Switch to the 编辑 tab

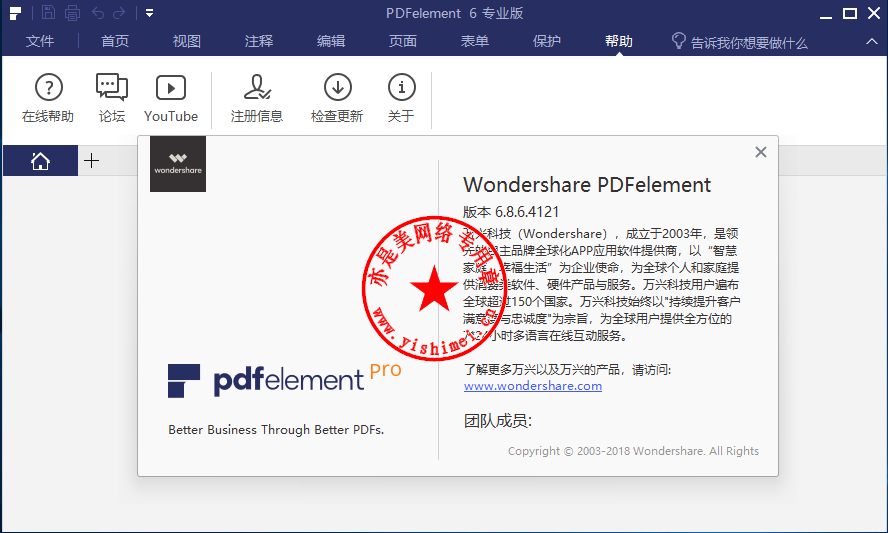[x=331, y=41]
